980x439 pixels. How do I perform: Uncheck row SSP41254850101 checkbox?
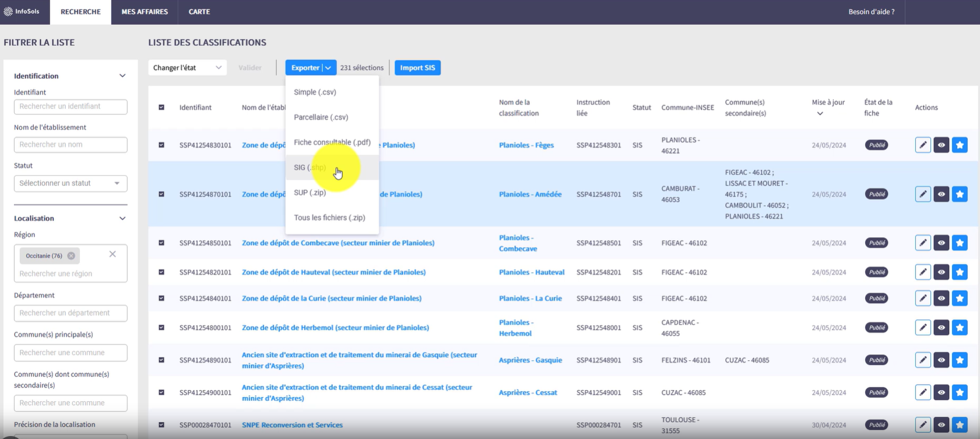click(x=161, y=243)
